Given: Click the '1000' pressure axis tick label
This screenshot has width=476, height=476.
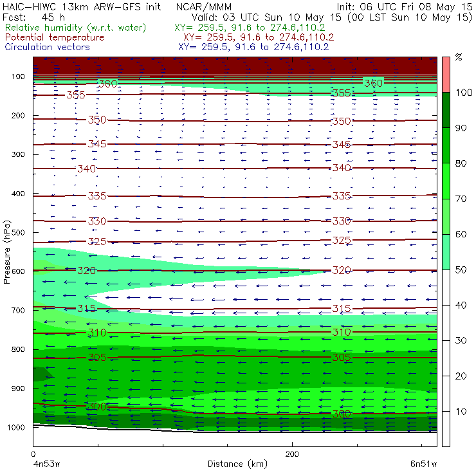Looking at the screenshot, I should click(16, 427).
